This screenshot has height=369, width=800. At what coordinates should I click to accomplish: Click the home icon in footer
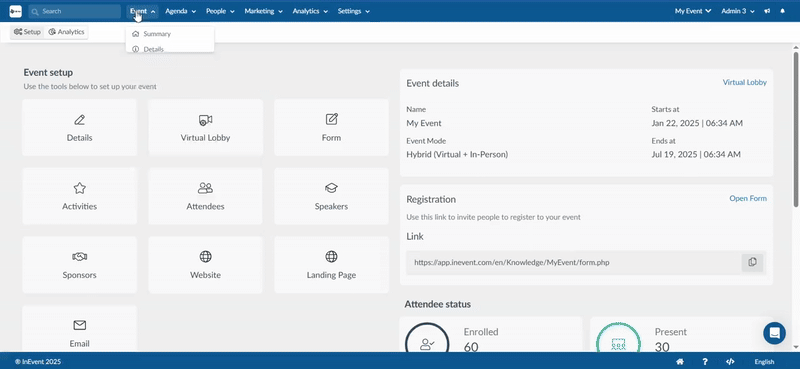click(x=680, y=362)
